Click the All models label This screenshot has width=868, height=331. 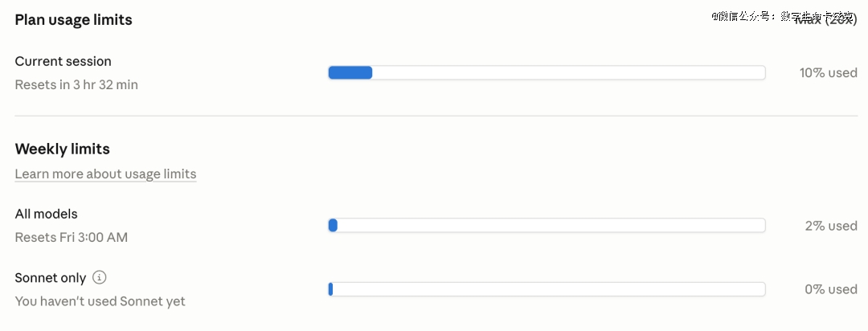pyautogui.click(x=46, y=214)
